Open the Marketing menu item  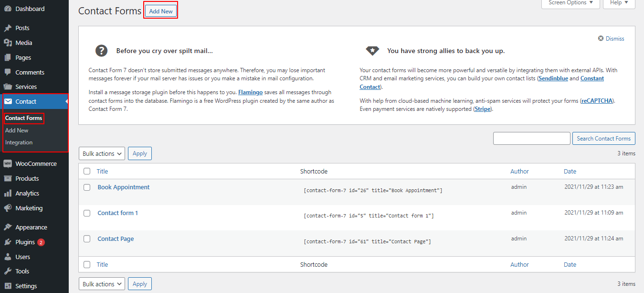pos(29,208)
